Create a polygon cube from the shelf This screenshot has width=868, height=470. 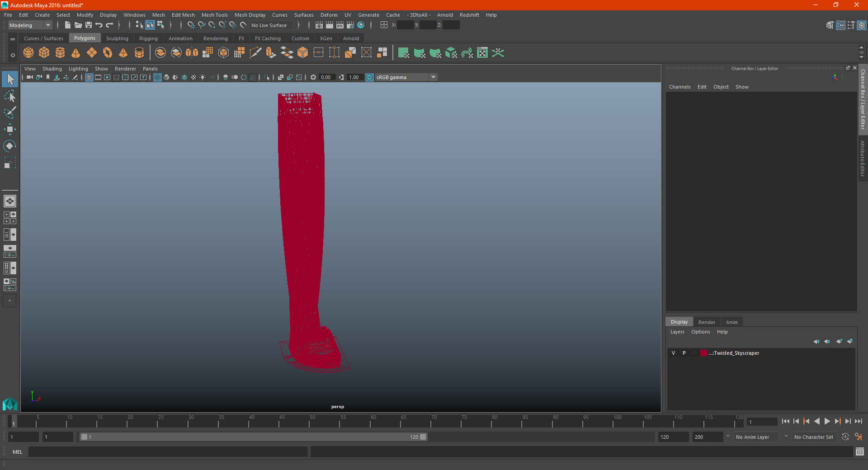click(44, 53)
